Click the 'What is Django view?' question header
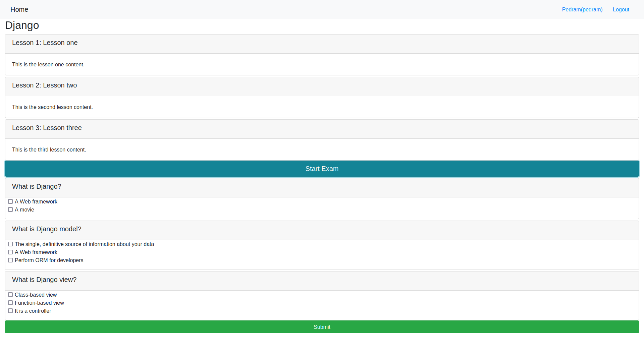Screen dimensions: 644x362 (x=44, y=280)
